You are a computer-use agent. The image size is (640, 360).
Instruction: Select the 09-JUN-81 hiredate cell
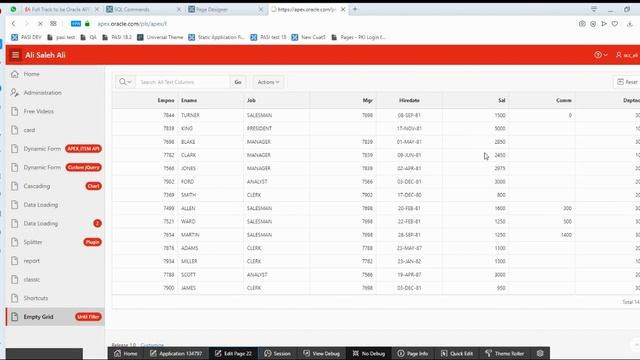[x=409, y=155]
